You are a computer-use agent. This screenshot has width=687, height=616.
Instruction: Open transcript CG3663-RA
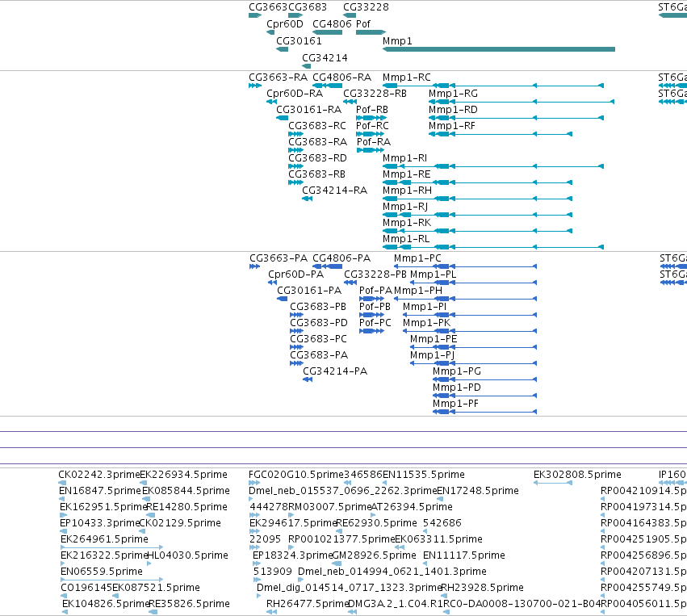click(279, 78)
